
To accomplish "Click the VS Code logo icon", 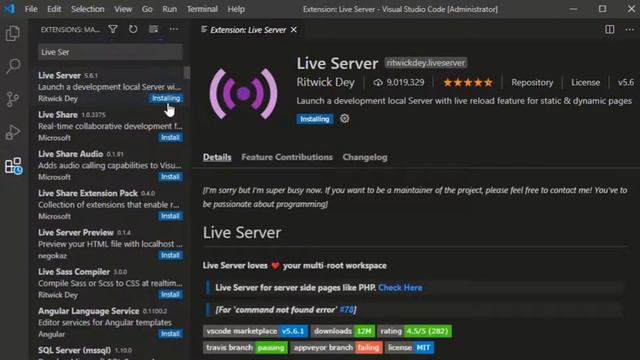I will click(x=9, y=9).
